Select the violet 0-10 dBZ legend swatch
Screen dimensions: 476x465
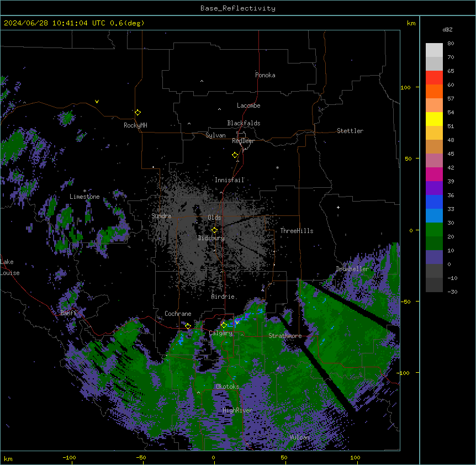[x=434, y=257]
